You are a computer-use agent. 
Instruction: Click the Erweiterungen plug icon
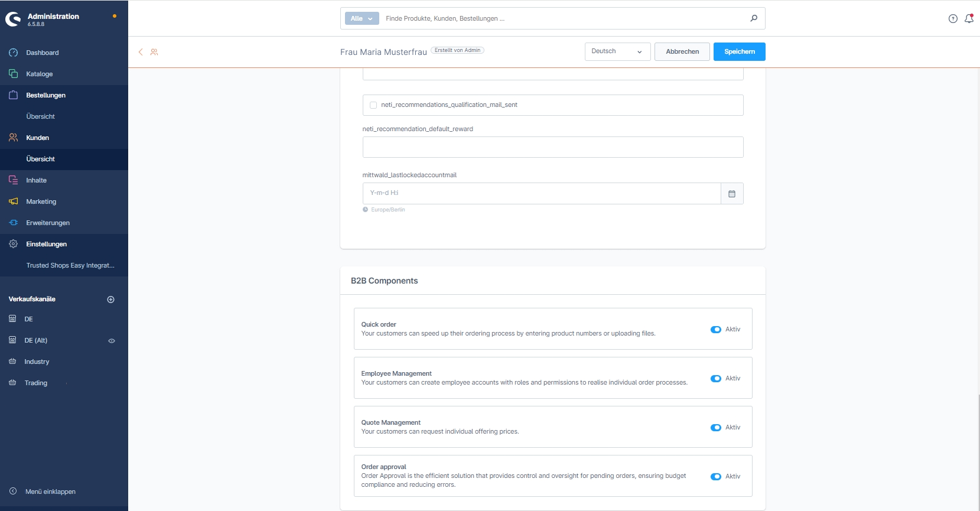13,223
